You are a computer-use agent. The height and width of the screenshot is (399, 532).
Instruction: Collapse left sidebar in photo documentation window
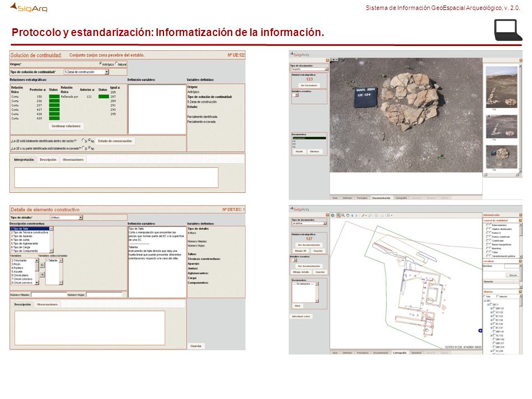(x=328, y=60)
